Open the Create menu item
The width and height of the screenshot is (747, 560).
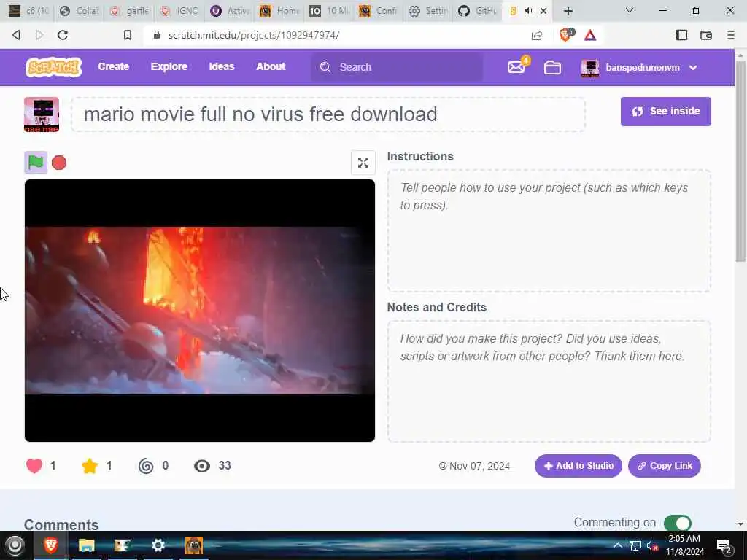[x=113, y=66]
